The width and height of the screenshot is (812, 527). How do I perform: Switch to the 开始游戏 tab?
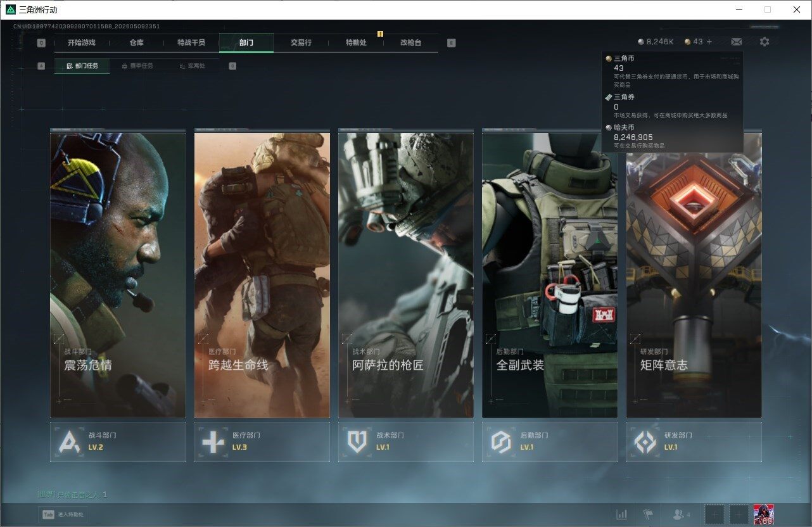(x=82, y=42)
